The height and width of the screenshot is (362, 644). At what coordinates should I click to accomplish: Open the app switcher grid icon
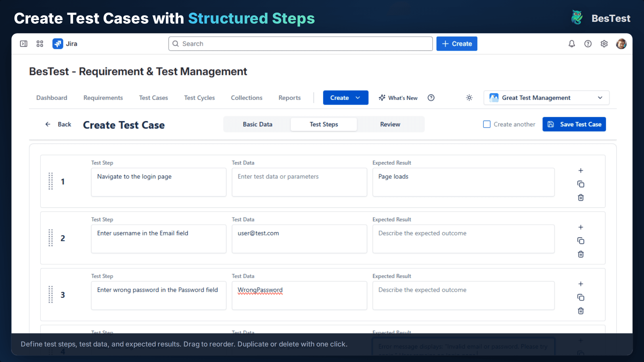40,44
